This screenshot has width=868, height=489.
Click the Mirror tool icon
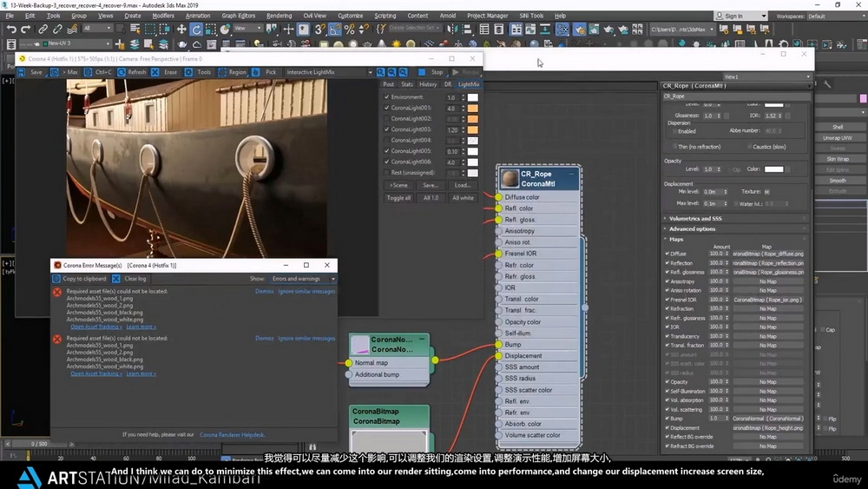point(452,30)
